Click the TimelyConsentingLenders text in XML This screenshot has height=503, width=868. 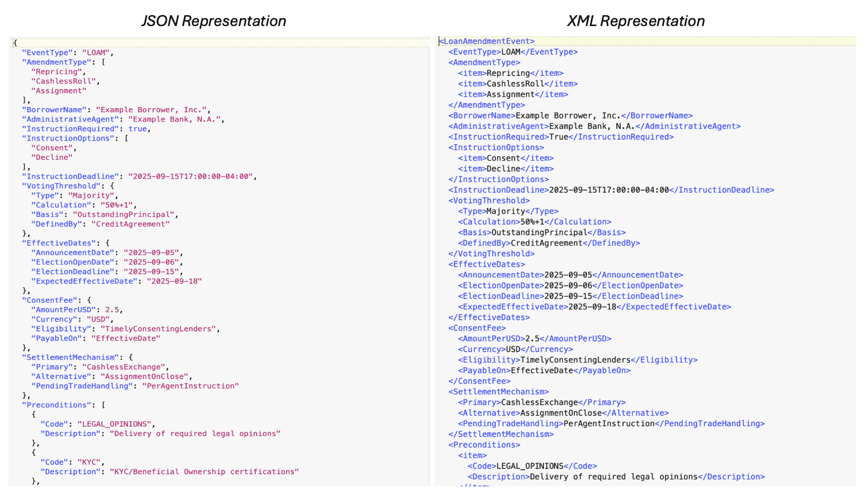coord(575,360)
